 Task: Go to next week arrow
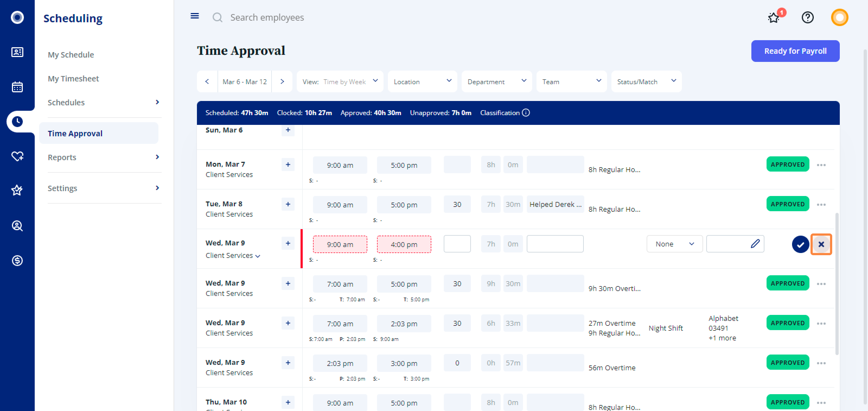pyautogui.click(x=282, y=81)
